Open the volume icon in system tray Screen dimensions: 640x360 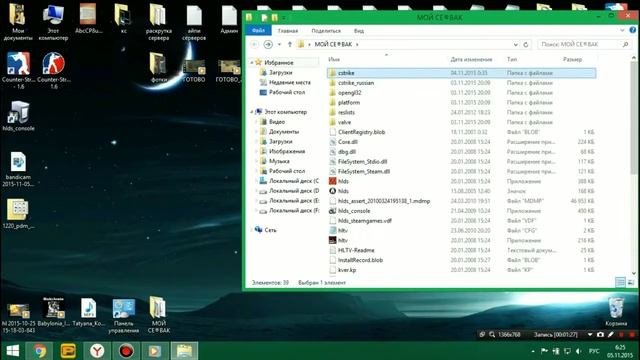pyautogui.click(x=578, y=351)
